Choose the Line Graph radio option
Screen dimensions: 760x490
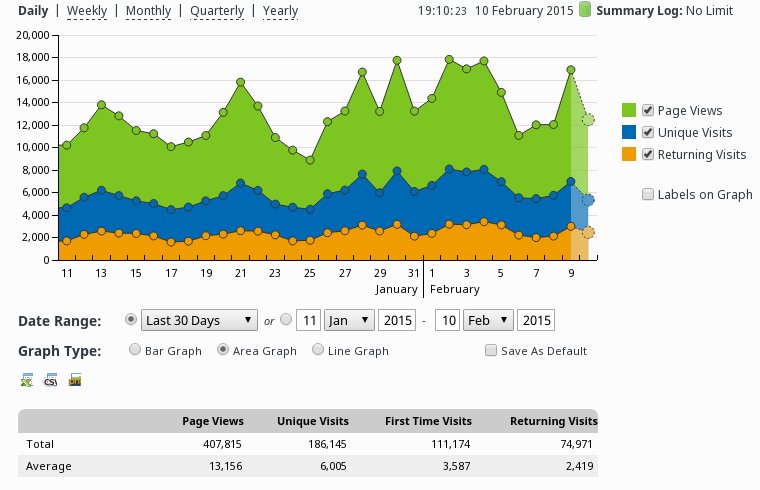pos(319,350)
